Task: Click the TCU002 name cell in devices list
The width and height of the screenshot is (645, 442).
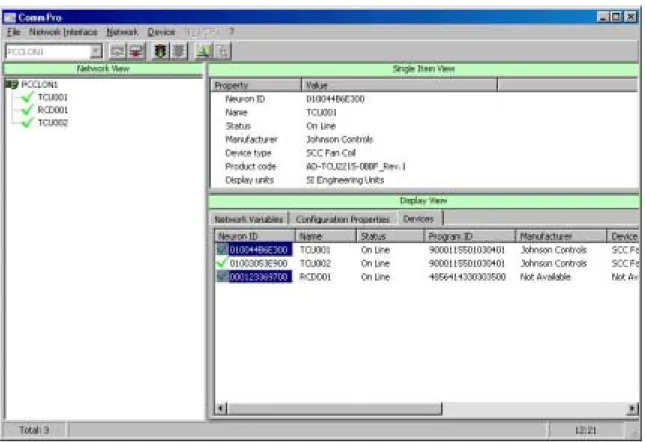Action: [x=315, y=263]
